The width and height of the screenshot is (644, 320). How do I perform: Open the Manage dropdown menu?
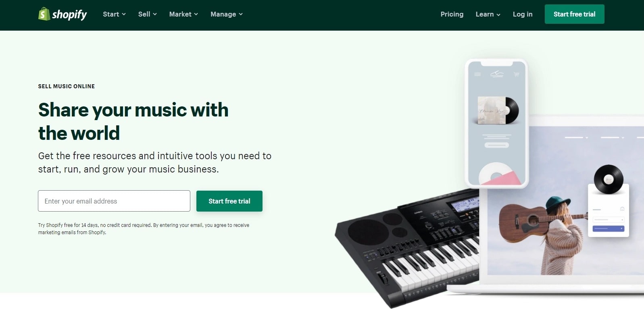tap(227, 14)
